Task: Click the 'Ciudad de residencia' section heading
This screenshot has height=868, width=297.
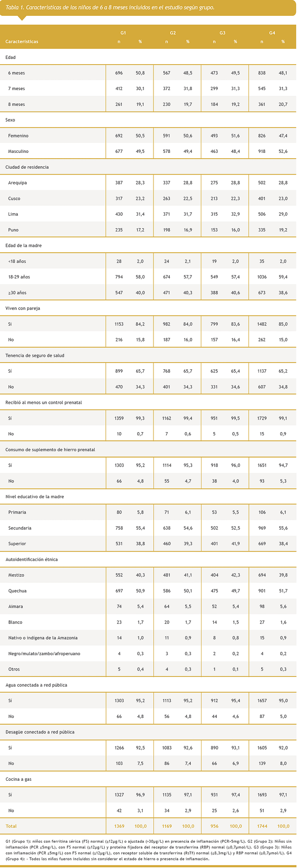Action: coord(27,167)
